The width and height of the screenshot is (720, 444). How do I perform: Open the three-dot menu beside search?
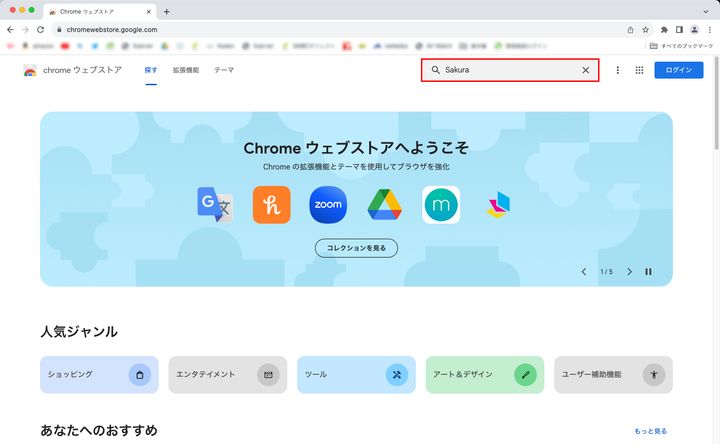617,70
